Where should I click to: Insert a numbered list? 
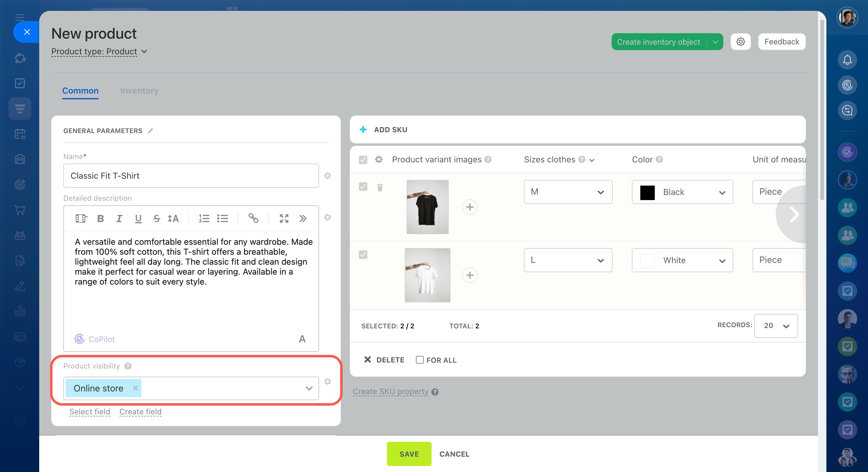click(204, 218)
